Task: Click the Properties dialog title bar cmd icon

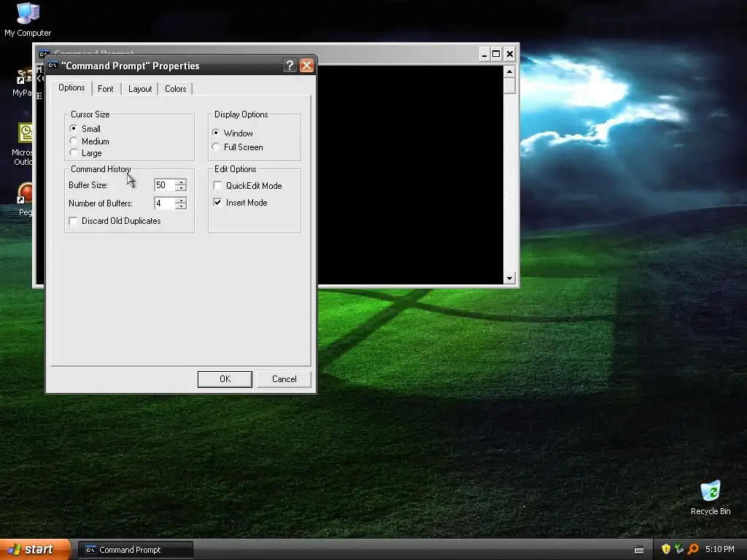Action: [53, 65]
